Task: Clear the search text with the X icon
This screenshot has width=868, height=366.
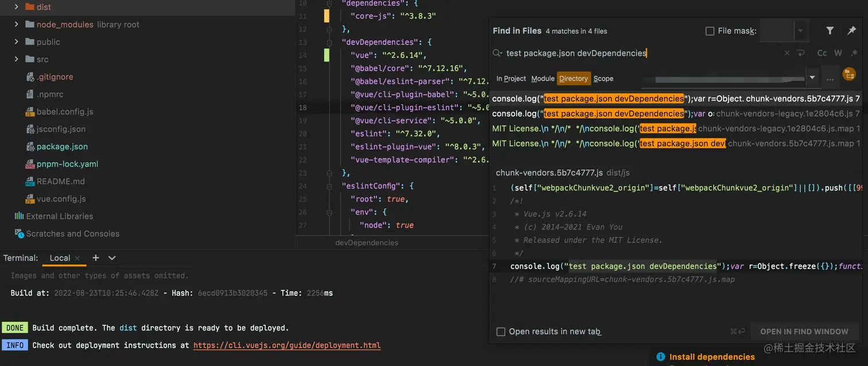Action: (x=787, y=53)
